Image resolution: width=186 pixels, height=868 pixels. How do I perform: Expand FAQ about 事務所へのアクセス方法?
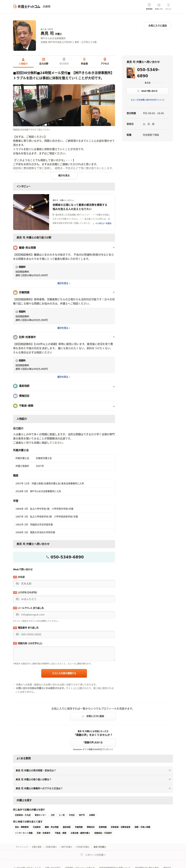coord(93,788)
